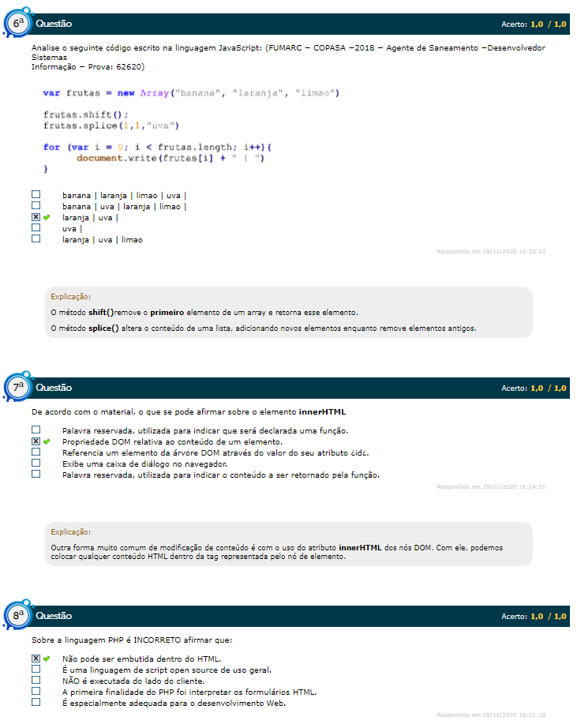Image resolution: width=577 pixels, height=728 pixels.
Task: Click the Questão 8 header title
Action: coord(54,616)
